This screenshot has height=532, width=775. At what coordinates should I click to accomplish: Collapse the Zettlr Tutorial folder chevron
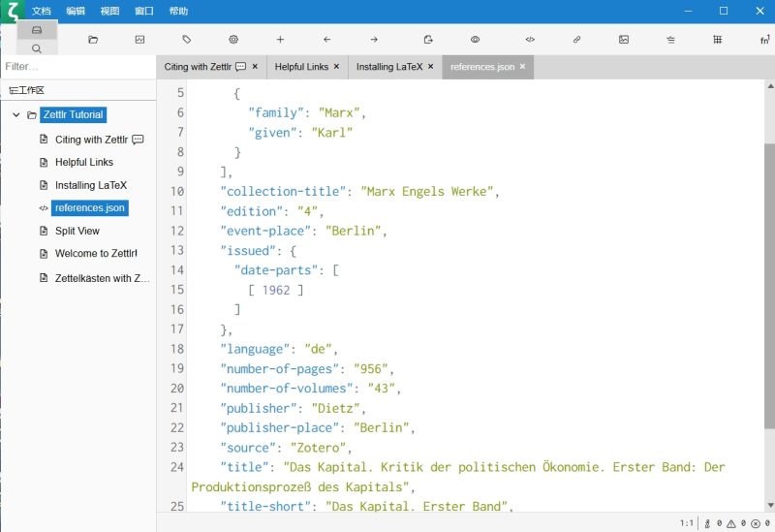click(x=16, y=114)
